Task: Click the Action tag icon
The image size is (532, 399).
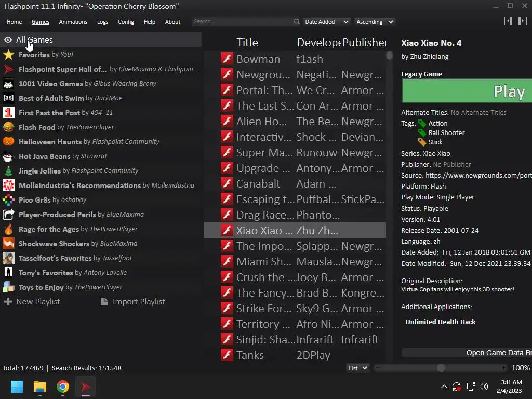Action: click(422, 124)
